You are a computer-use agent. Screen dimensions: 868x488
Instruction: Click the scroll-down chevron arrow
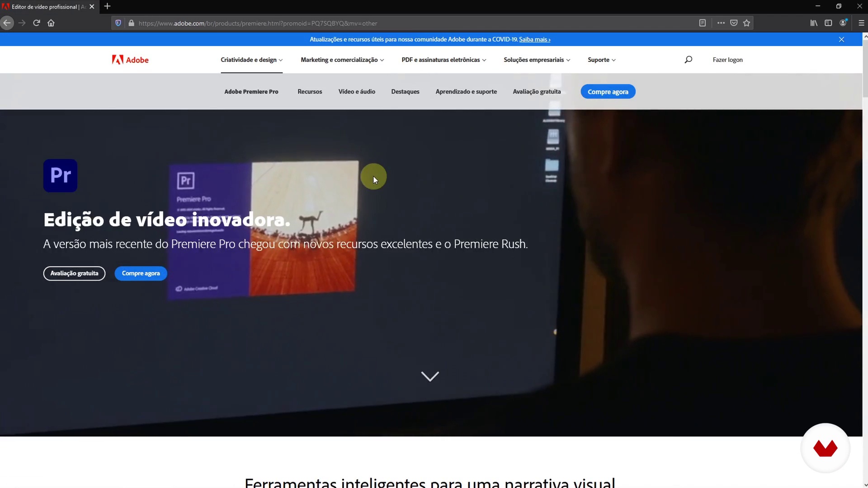(x=430, y=376)
